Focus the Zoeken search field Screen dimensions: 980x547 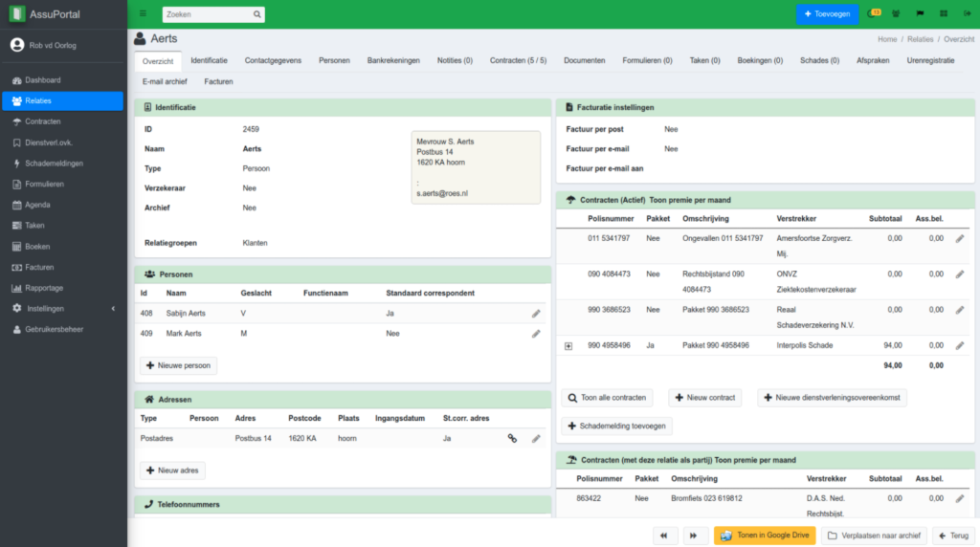tap(208, 14)
